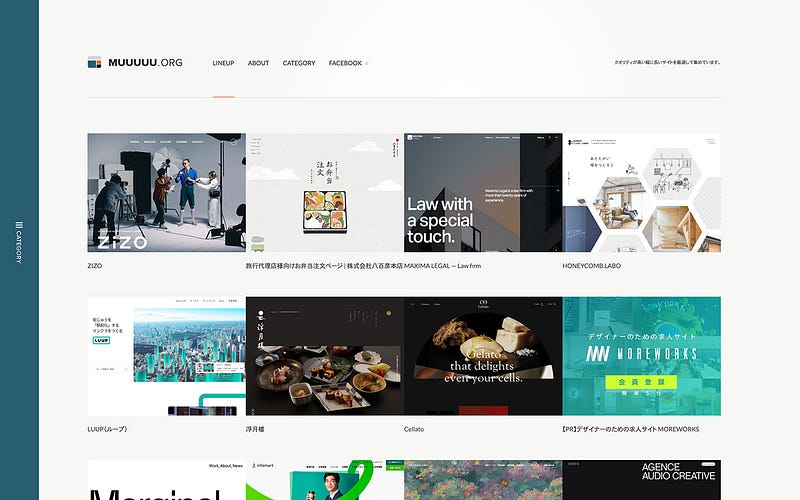Screen dimensions: 800x500
Task: Expand the CATEGORY sidebar panel
Action: click(x=19, y=242)
